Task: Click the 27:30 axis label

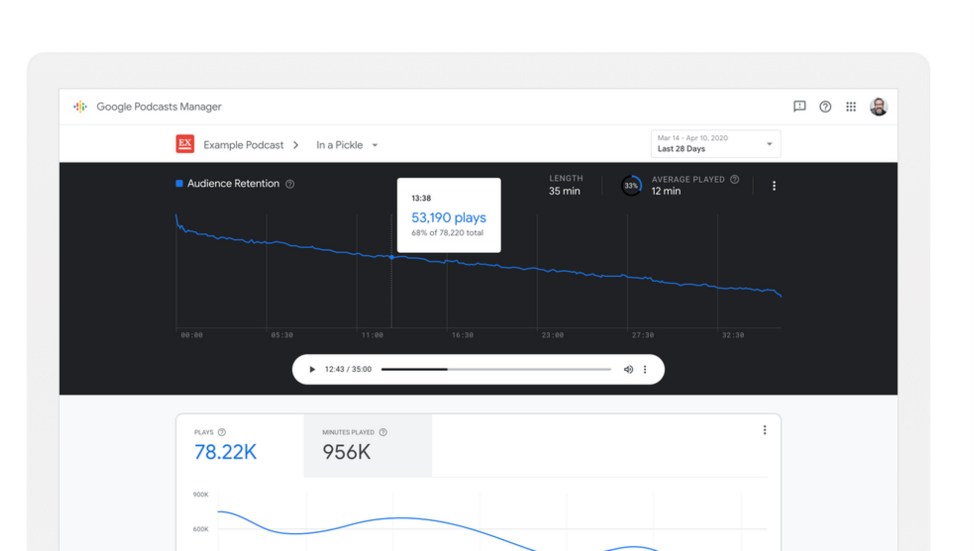Action: click(x=642, y=335)
